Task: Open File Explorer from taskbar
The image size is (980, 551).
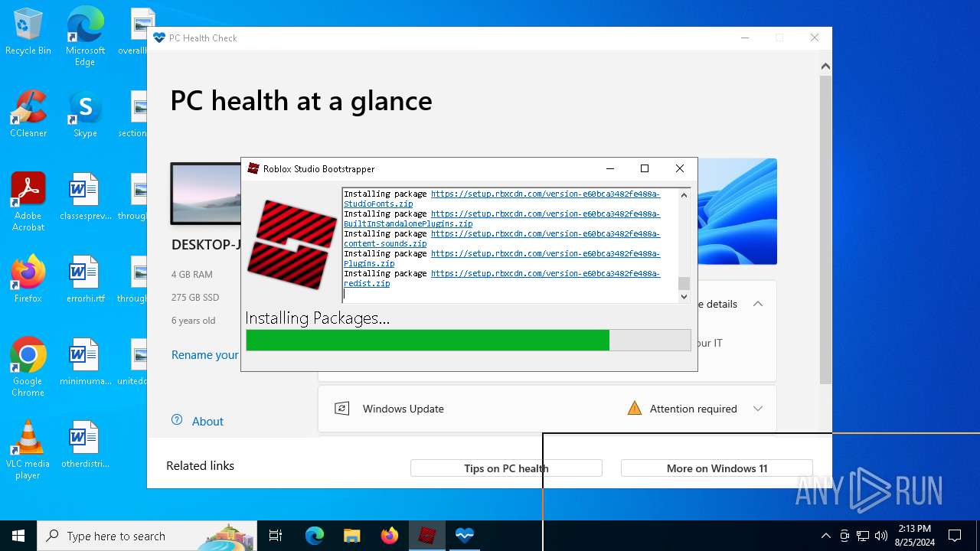Action: tap(351, 536)
